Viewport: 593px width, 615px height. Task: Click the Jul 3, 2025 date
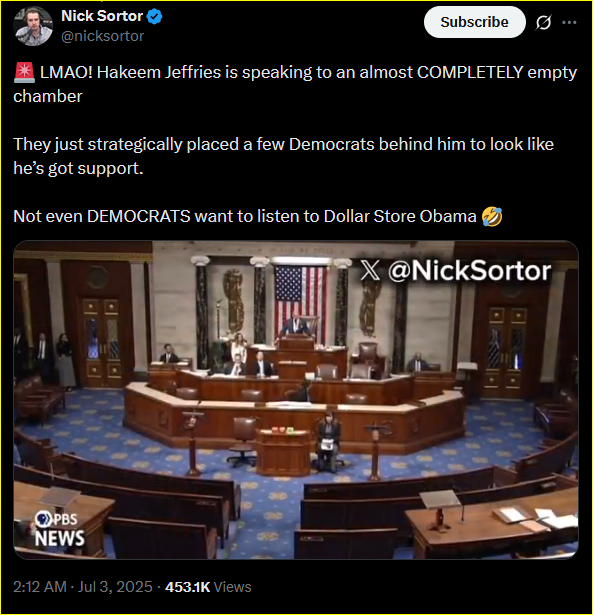pyautogui.click(x=115, y=587)
